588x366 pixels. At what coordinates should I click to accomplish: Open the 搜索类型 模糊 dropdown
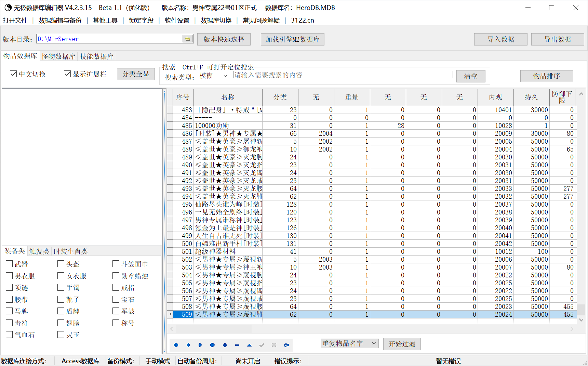(214, 76)
